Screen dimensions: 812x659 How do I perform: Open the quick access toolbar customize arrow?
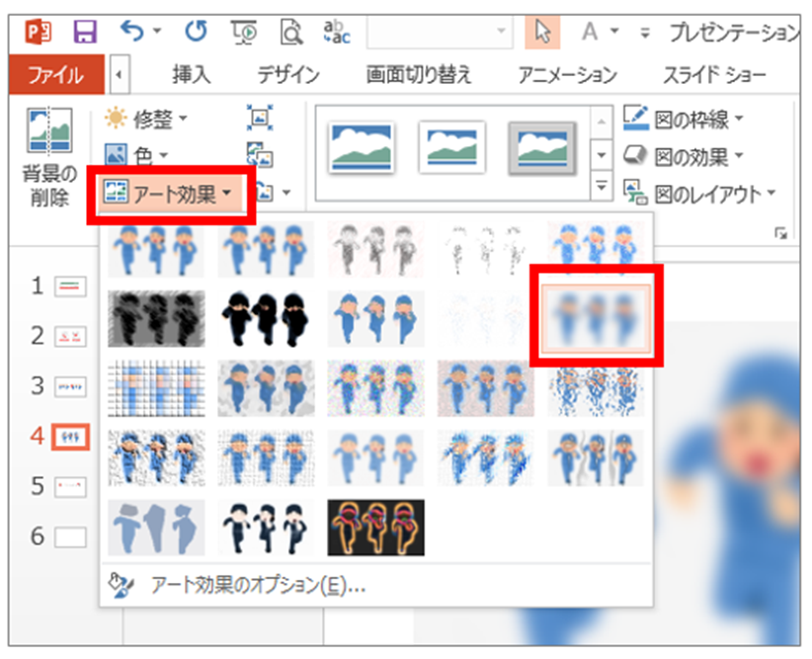[x=645, y=34]
